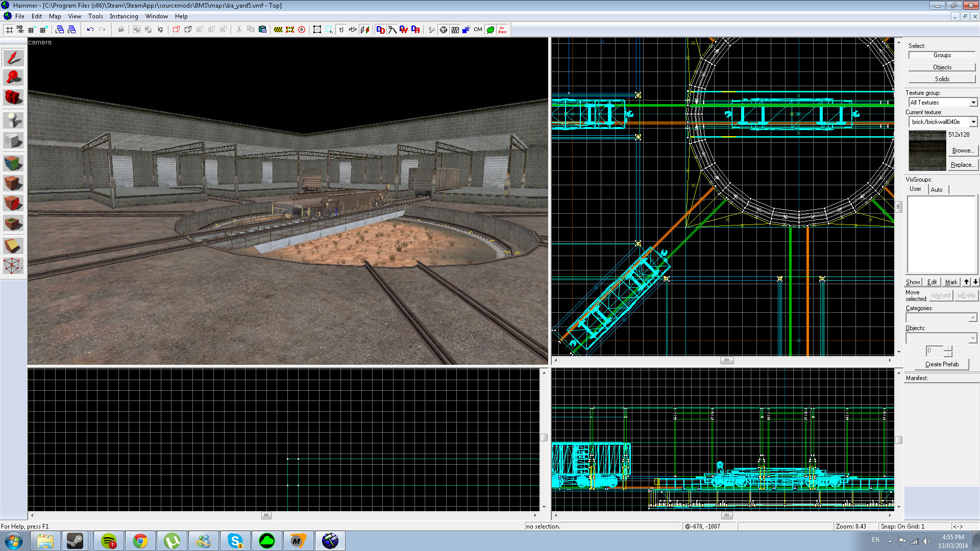
Task: Activate the Magnify tool
Action: point(13,78)
